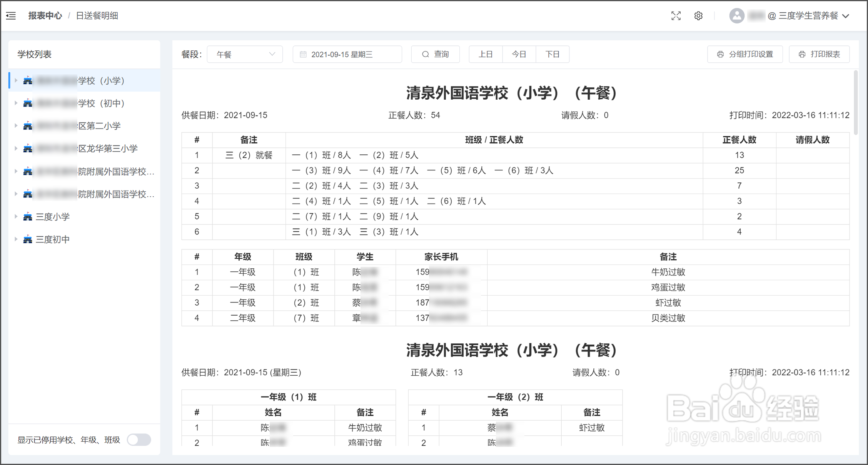Image resolution: width=868 pixels, height=465 pixels.
Task: Toggle the 显示已停用学校、年级、班级 switch
Action: coord(139,440)
